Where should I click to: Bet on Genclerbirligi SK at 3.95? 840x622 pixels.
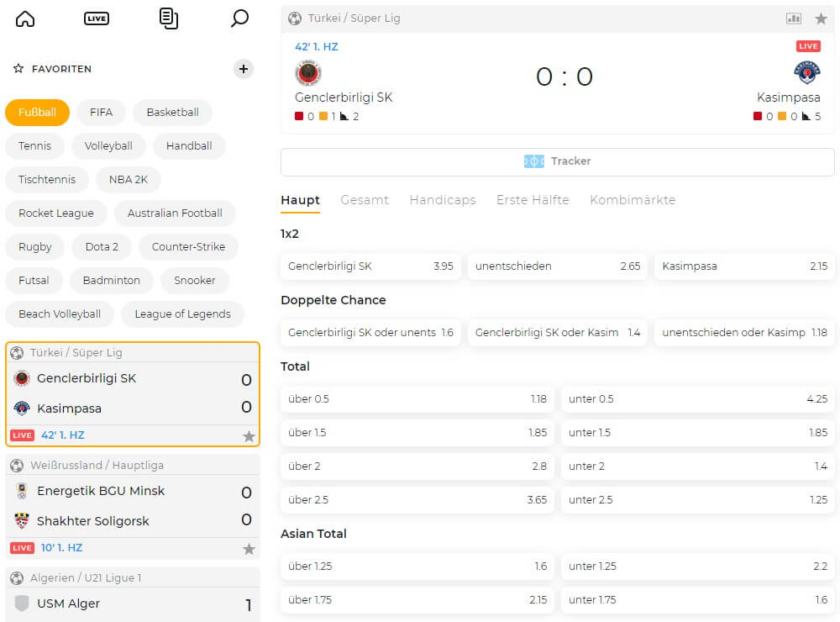click(x=370, y=266)
